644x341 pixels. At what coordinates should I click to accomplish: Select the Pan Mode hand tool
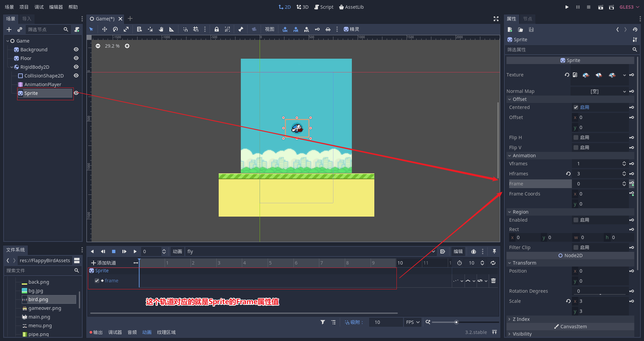[x=161, y=29]
